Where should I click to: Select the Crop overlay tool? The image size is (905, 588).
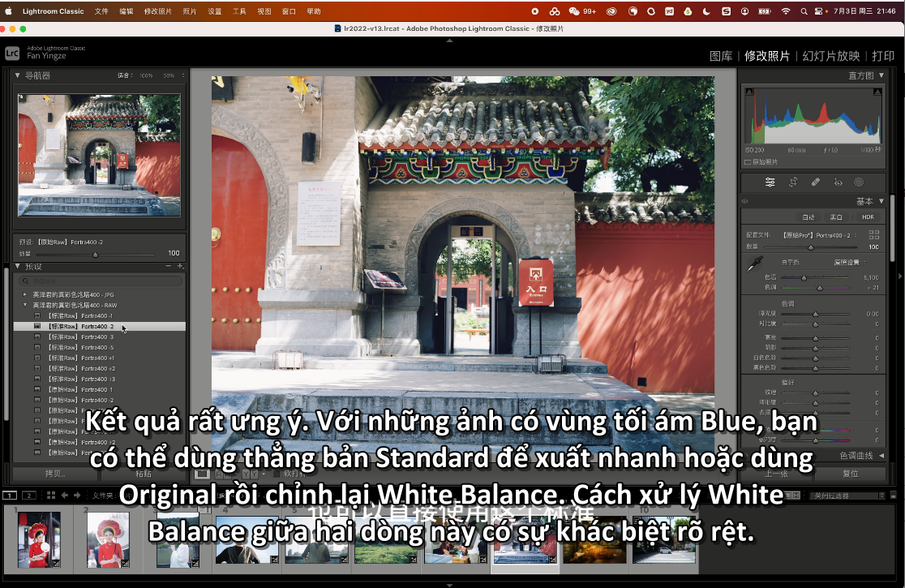point(793,182)
